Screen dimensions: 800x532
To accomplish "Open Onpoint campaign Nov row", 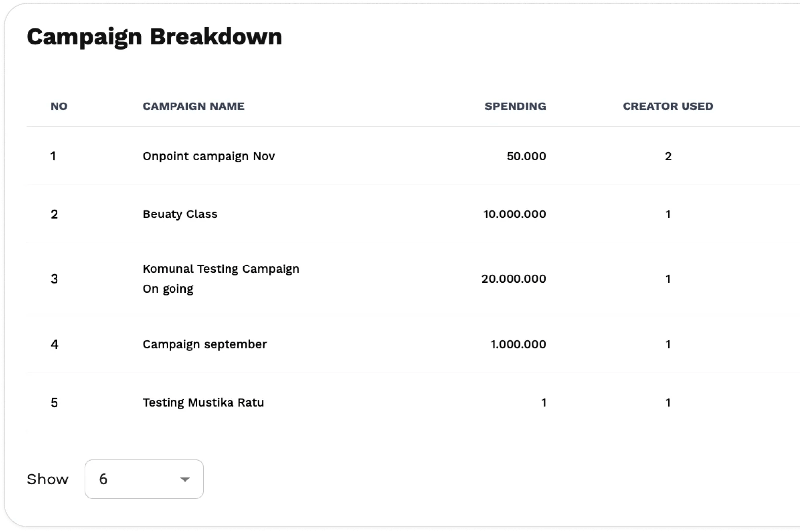I will (x=208, y=156).
